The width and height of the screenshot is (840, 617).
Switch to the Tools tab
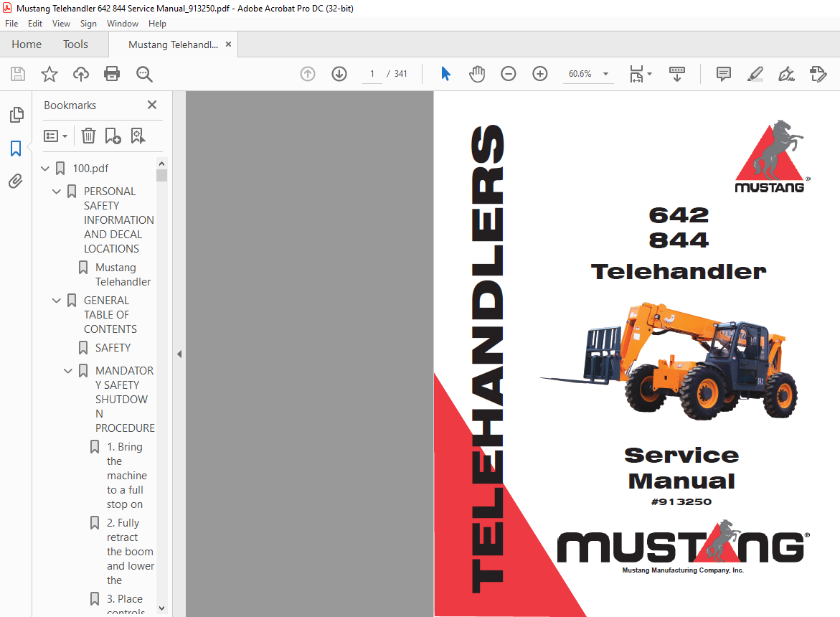75,44
